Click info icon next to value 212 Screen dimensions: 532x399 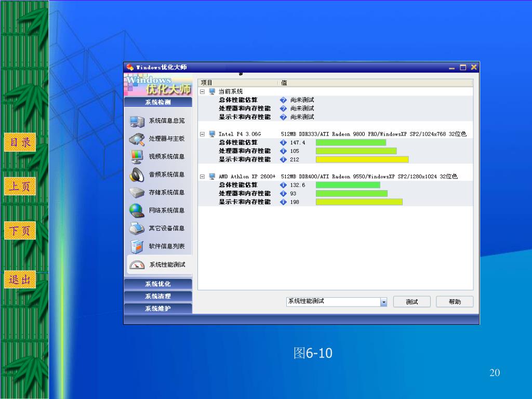(x=283, y=159)
